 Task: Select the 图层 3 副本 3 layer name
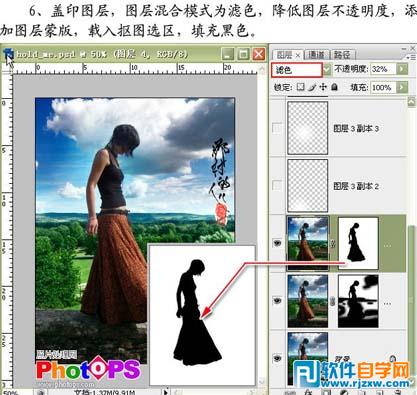pyautogui.click(x=356, y=128)
